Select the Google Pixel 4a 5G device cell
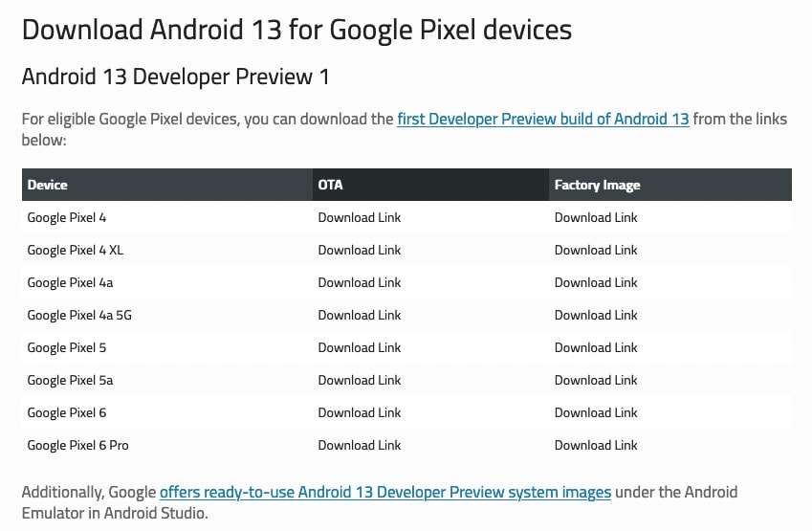 167,316
